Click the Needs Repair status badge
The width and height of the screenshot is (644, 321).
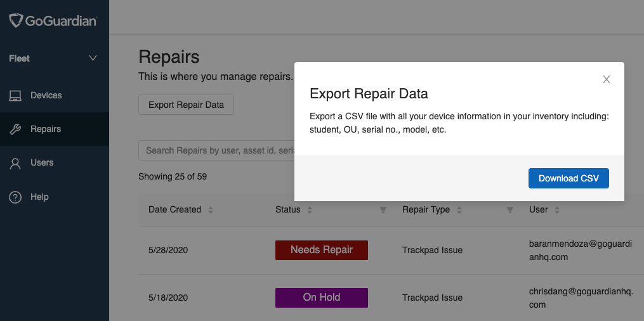322,250
